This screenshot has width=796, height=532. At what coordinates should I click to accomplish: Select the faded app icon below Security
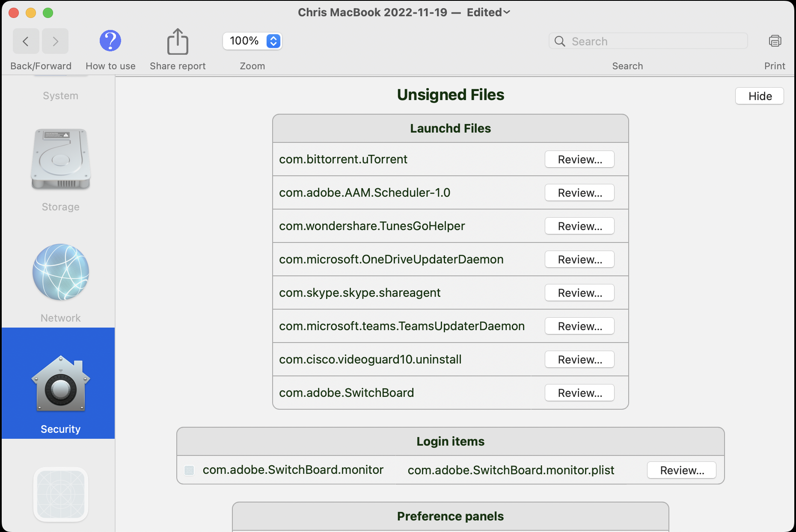[x=61, y=494]
